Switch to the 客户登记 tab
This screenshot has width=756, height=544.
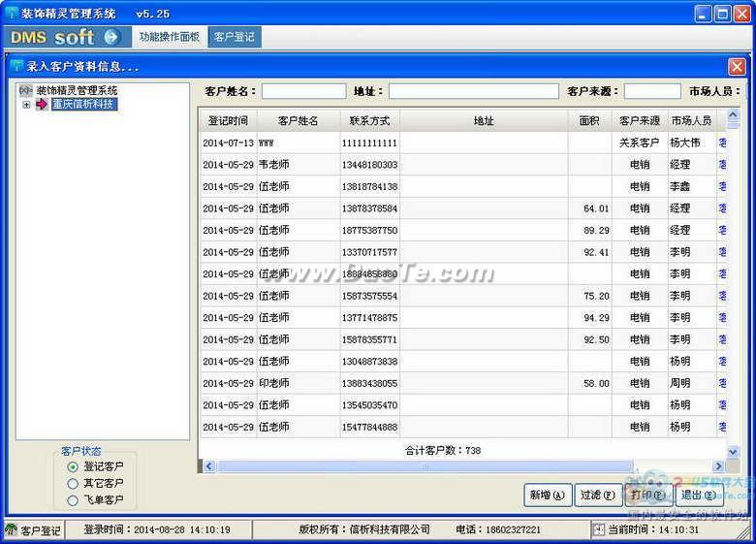(235, 37)
